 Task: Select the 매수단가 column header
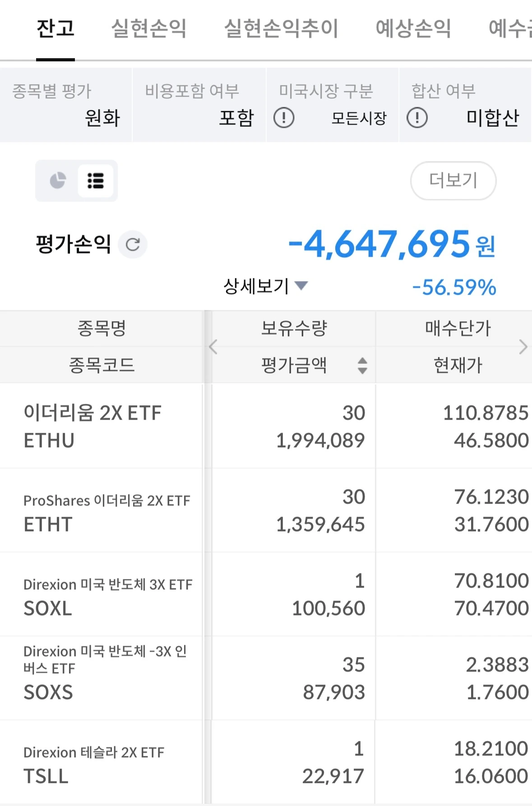click(458, 328)
